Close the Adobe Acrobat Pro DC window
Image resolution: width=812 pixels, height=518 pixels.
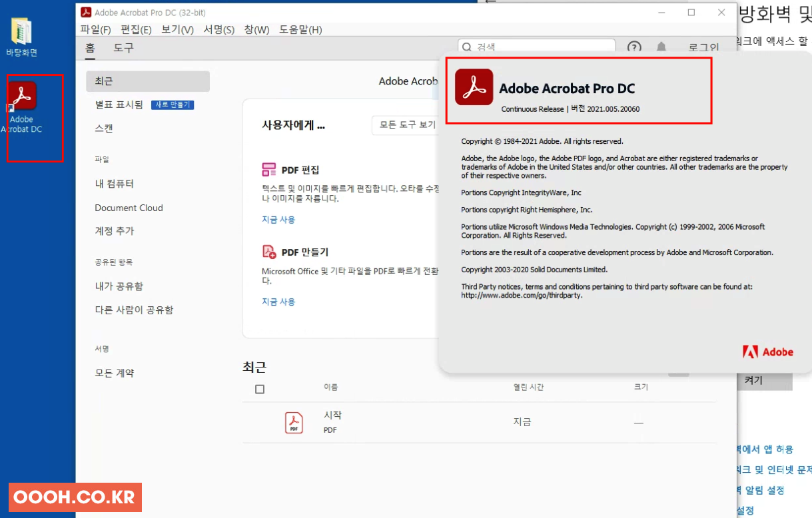721,13
